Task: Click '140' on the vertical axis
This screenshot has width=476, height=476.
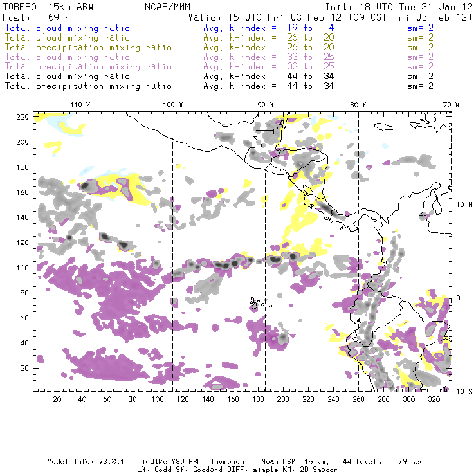Action: click(x=23, y=217)
